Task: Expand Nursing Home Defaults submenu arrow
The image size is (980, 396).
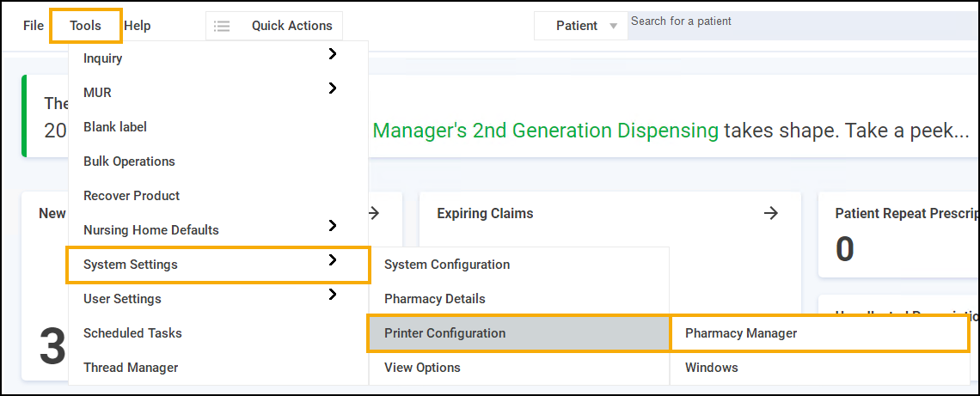Action: (333, 226)
